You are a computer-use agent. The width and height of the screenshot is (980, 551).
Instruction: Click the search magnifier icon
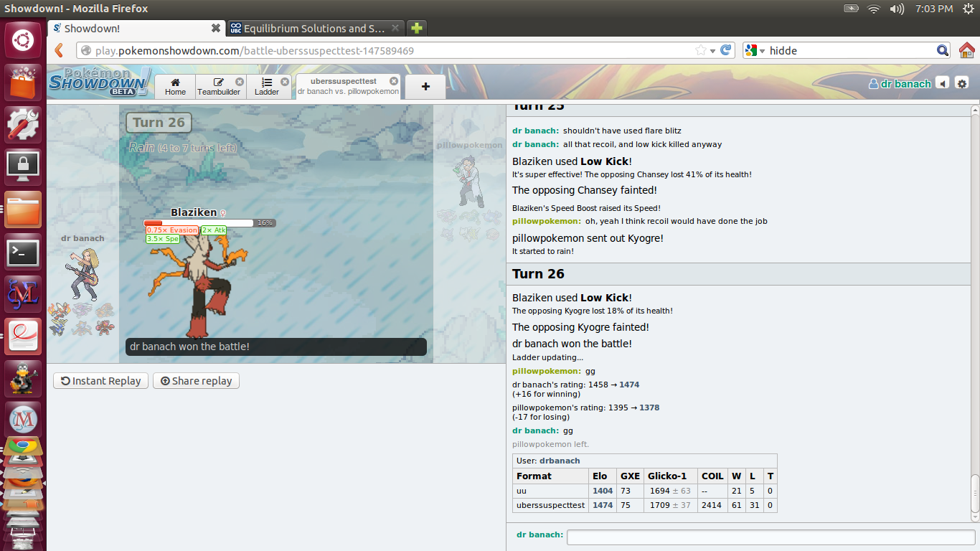tap(943, 50)
